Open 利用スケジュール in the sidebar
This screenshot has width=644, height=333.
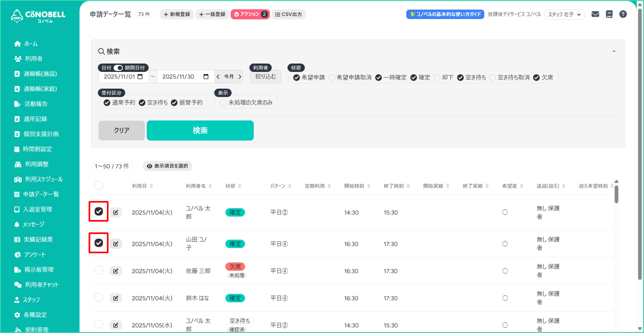click(x=44, y=179)
